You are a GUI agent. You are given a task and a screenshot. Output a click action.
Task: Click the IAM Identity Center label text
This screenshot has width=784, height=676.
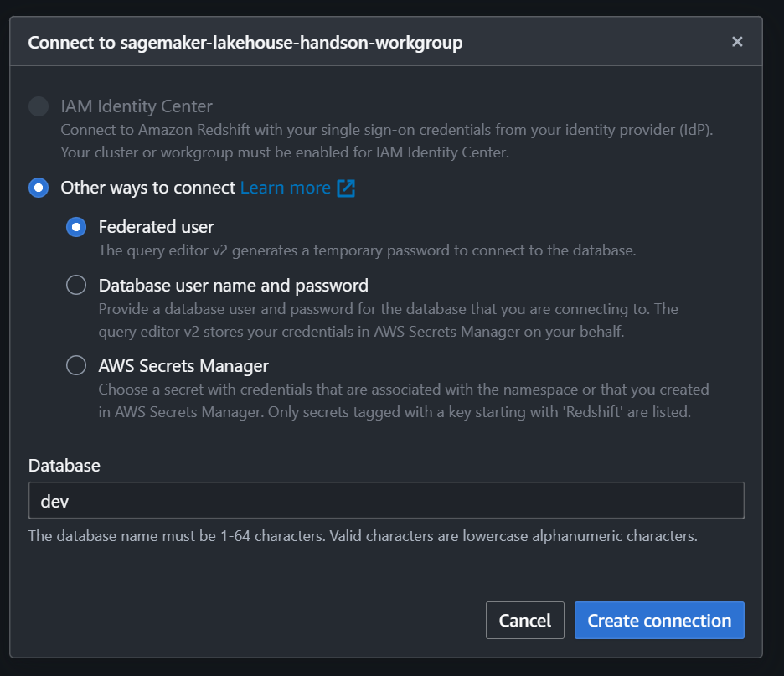tap(137, 106)
